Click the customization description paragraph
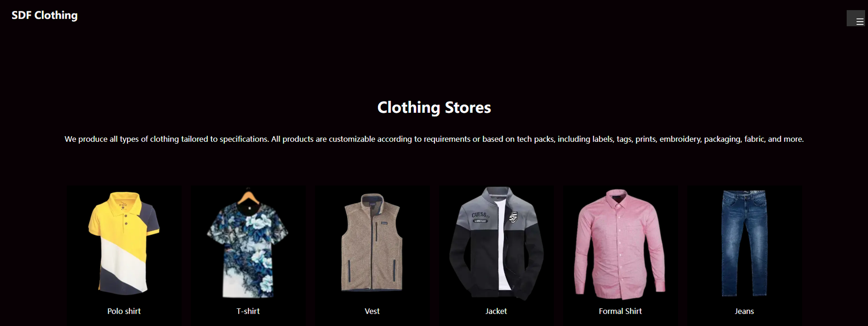This screenshot has height=326, width=868. (x=434, y=139)
